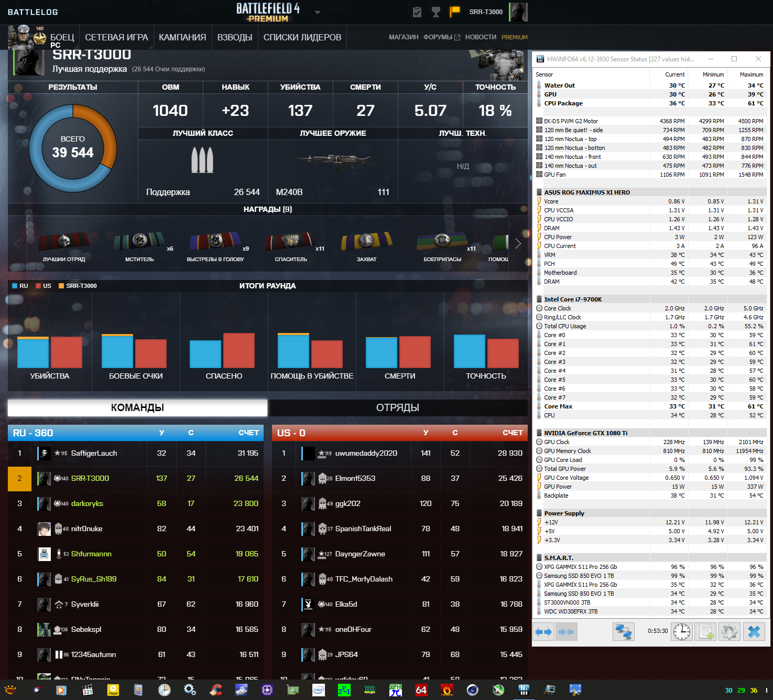This screenshot has height=700, width=773.
Task: Select the S.M.A.R.T. sensor group
Action: pos(650,558)
